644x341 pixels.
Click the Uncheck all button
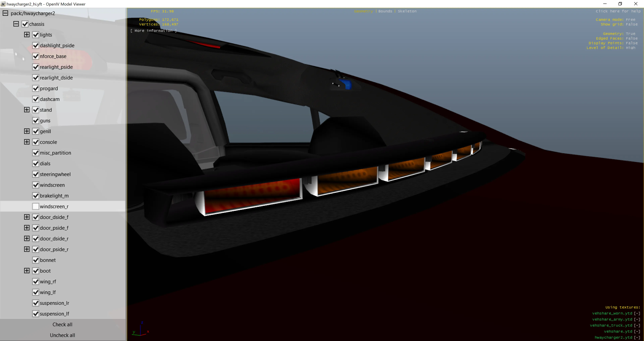point(62,335)
